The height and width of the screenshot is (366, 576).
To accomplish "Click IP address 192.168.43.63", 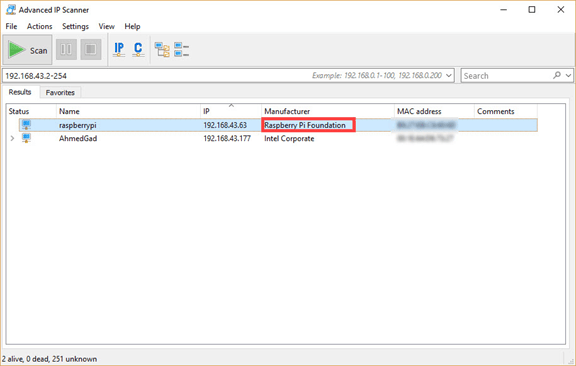I will (225, 125).
